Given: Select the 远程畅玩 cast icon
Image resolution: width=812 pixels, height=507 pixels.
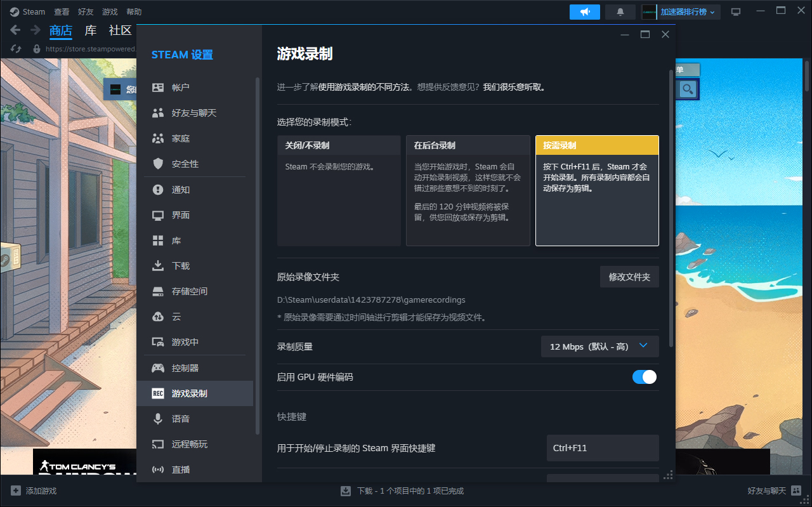Looking at the screenshot, I should click(x=158, y=444).
